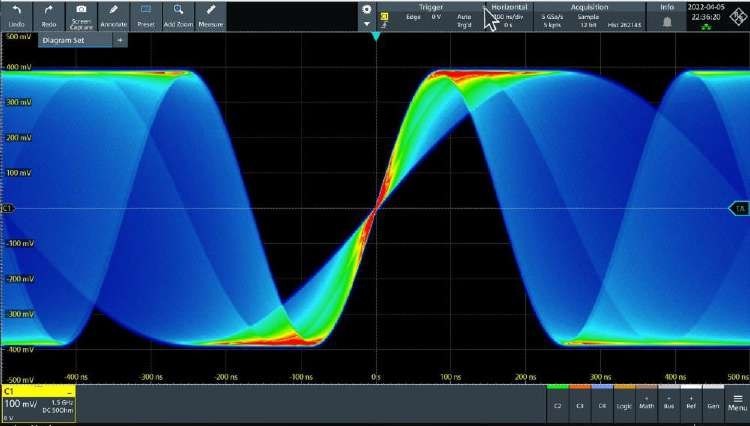The image size is (750, 426).
Task: Click the Info notification bell icon
Action: (x=667, y=20)
